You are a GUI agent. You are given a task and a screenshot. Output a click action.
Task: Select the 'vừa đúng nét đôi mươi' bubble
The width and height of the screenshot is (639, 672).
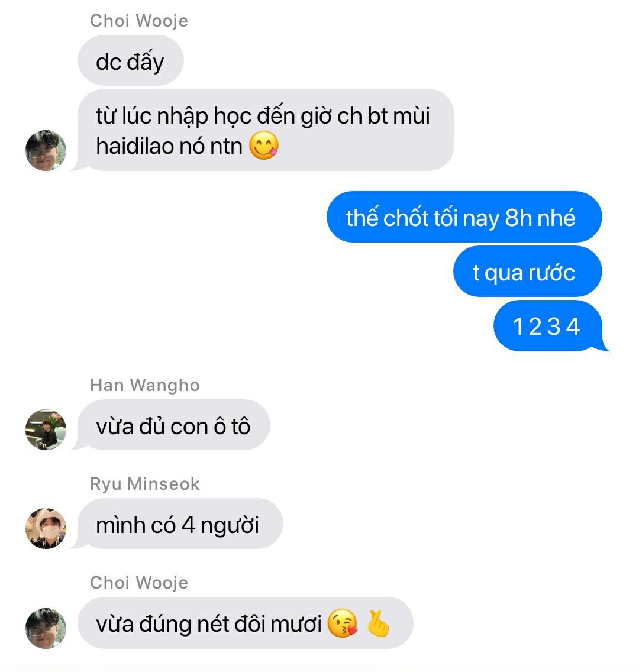[x=245, y=623]
